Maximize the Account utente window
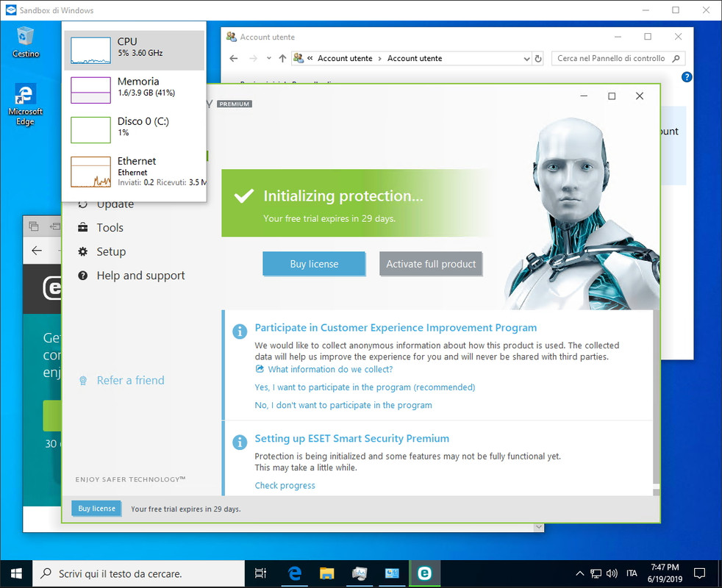The width and height of the screenshot is (722, 588). pyautogui.click(x=648, y=37)
